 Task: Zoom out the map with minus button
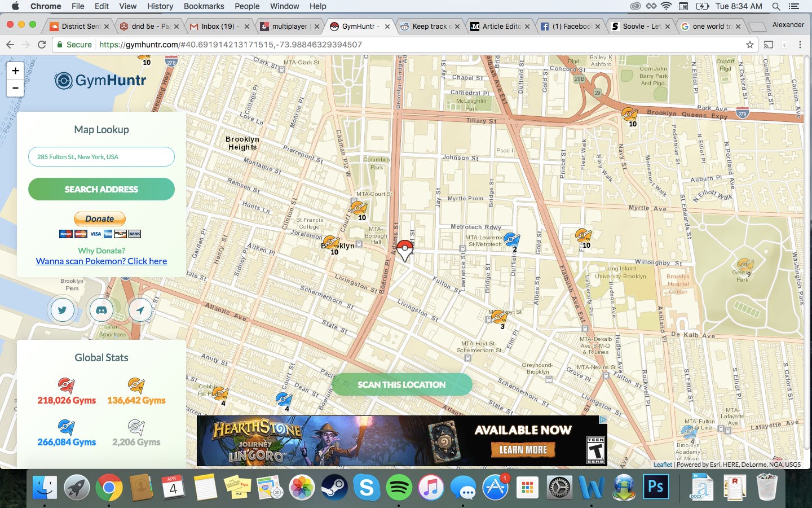tap(15, 87)
